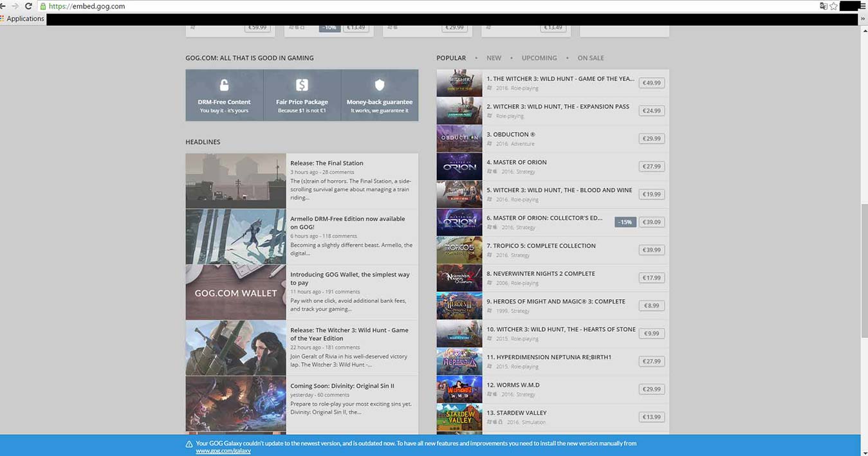The image size is (868, 456).
Task: Open the Stardew Valley thumbnail
Action: (459, 417)
